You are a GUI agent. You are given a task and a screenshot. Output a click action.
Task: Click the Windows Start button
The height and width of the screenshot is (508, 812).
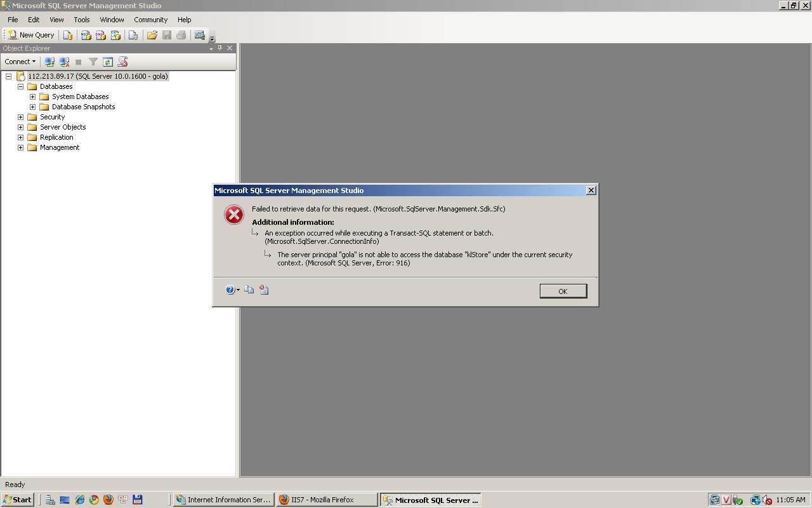click(17, 500)
